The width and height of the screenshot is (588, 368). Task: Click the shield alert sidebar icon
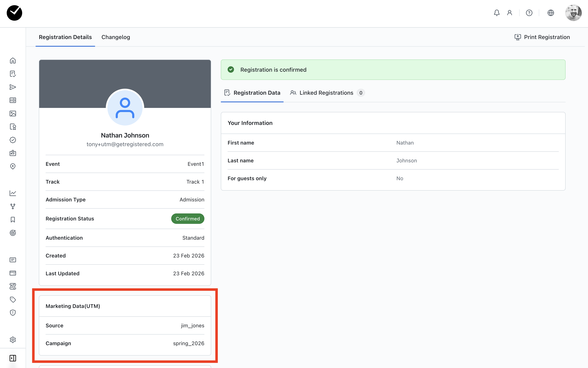click(x=13, y=313)
